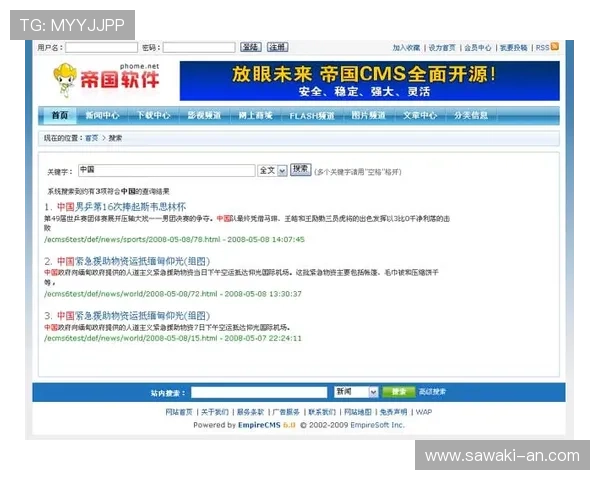This screenshot has height=480, width=600.
Task: Open the 高级搜索 link
Action: pyautogui.click(x=432, y=392)
